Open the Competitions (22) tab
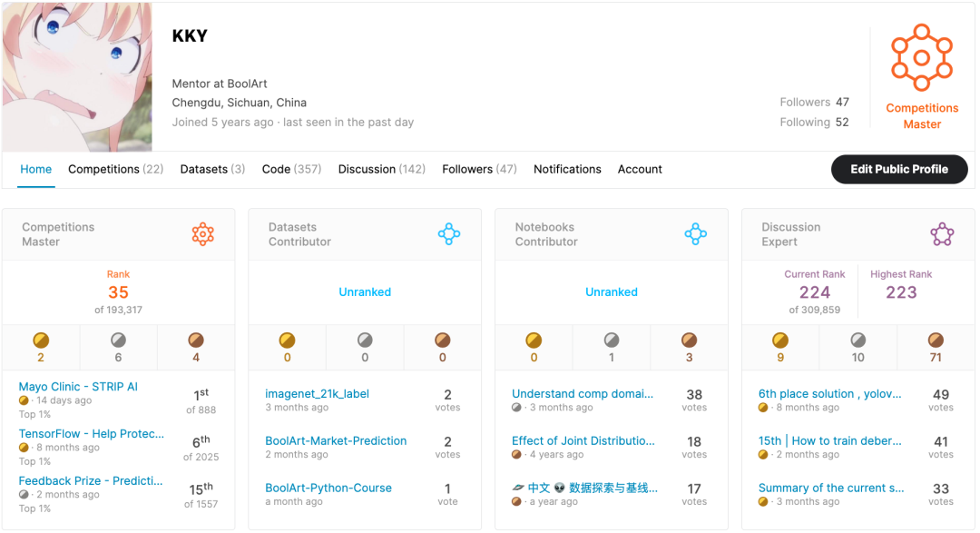 pyautogui.click(x=115, y=169)
